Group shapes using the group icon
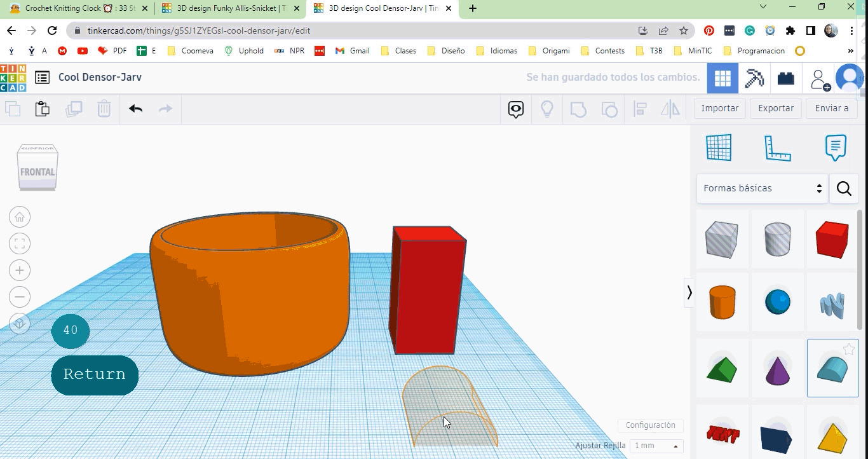 point(578,109)
